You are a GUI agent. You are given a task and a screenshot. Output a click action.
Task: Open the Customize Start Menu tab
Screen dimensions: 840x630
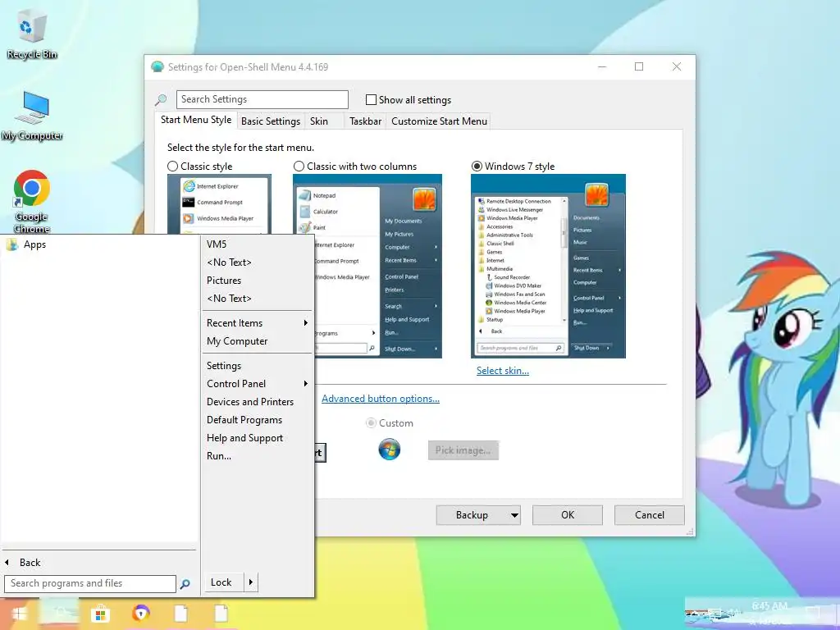440,121
